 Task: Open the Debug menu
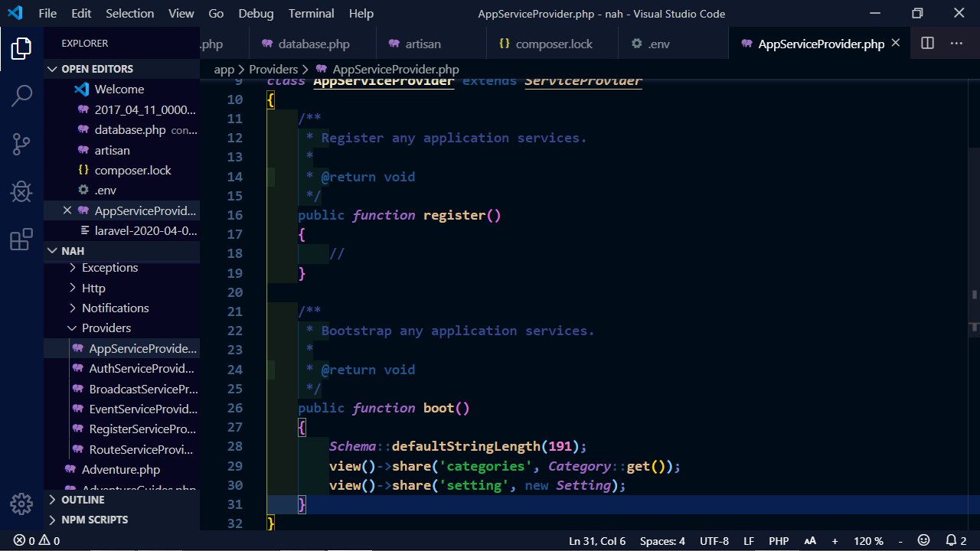pyautogui.click(x=256, y=13)
